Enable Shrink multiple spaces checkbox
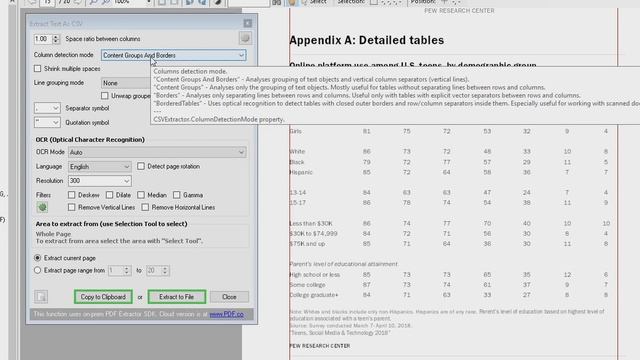This screenshot has width=640, height=360. click(x=38, y=69)
